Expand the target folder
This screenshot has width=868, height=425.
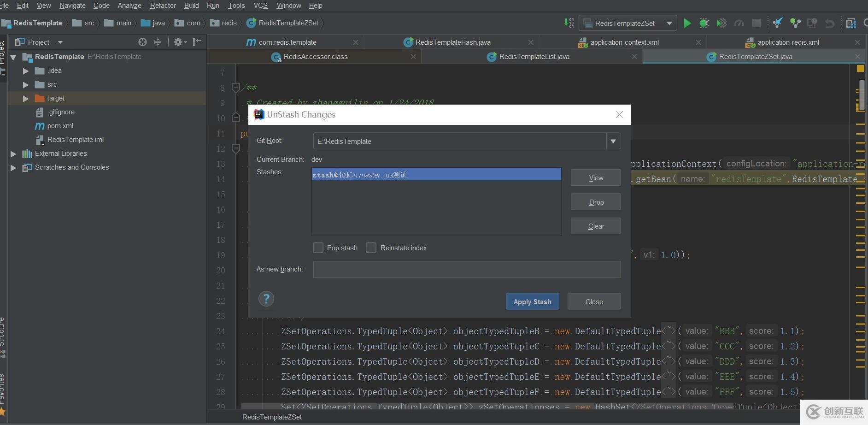(26, 99)
